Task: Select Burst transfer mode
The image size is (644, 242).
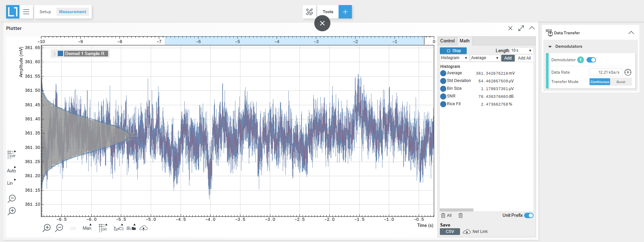Action: pos(620,82)
